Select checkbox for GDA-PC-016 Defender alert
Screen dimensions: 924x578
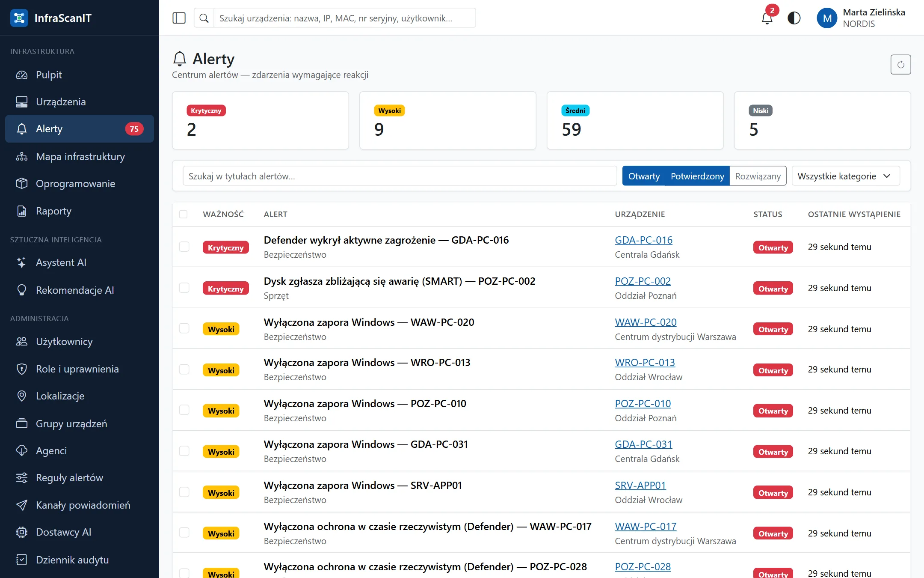[x=184, y=247]
